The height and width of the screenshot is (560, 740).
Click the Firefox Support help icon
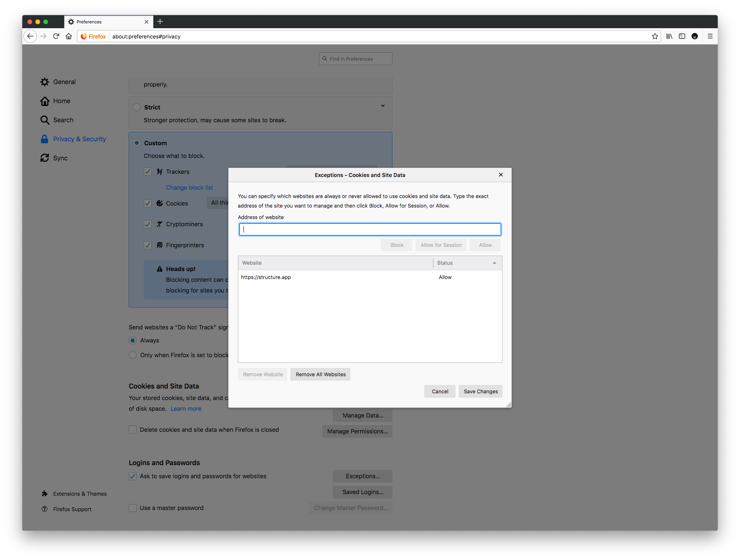point(44,509)
